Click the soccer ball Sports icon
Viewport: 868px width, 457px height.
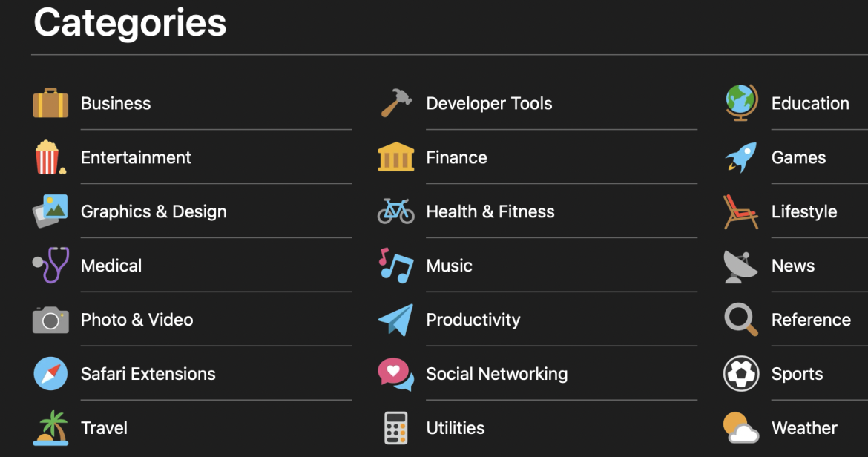[x=740, y=374]
